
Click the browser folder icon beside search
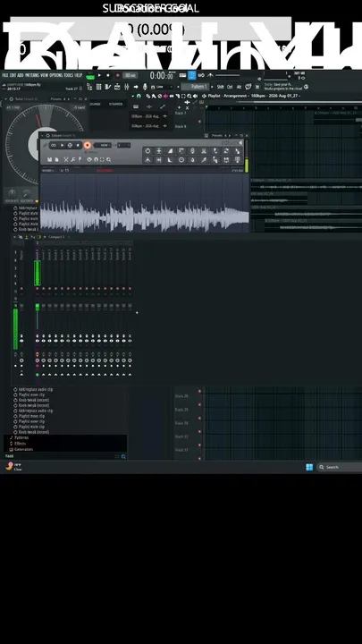(x=117, y=456)
